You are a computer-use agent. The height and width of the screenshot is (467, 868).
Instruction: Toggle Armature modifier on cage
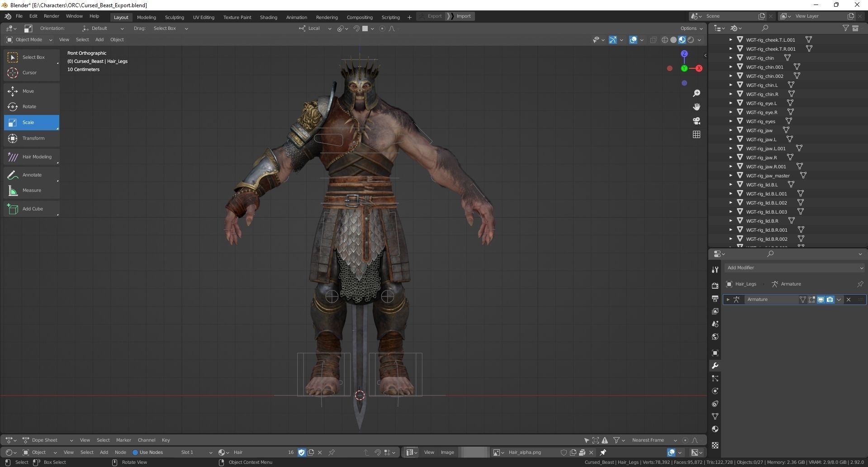coord(802,300)
